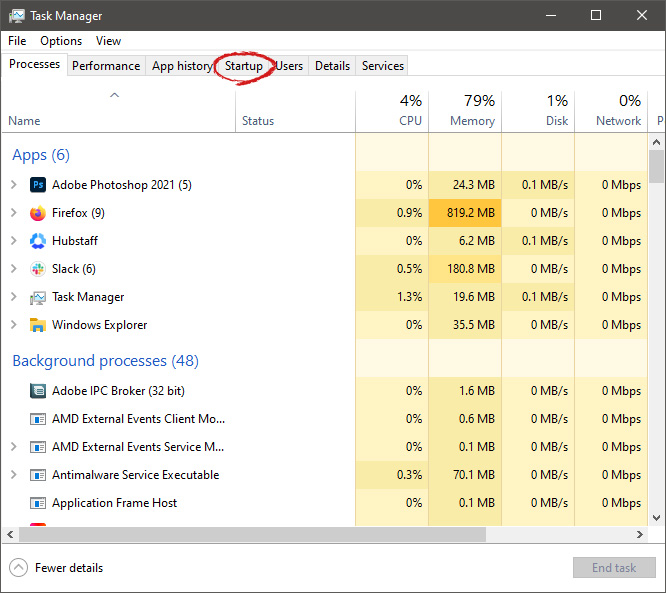666x593 pixels.
Task: Click the End task button
Action: click(x=614, y=568)
